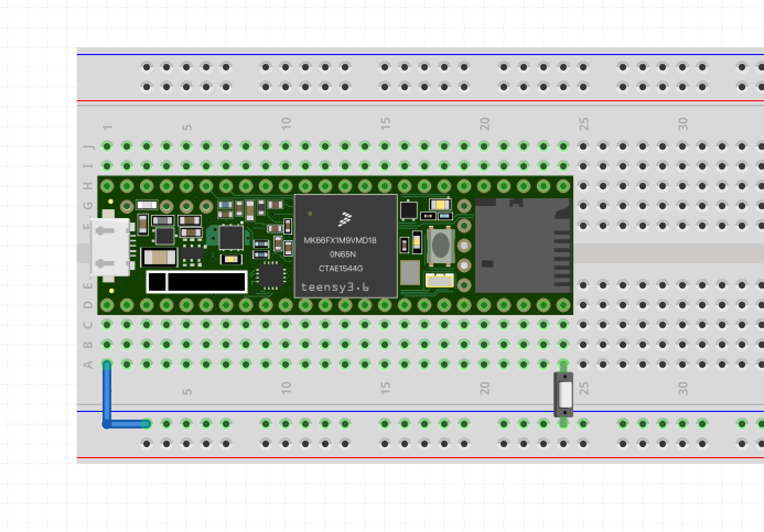
Task: Click the row label A on the breadboard
Action: [88, 365]
